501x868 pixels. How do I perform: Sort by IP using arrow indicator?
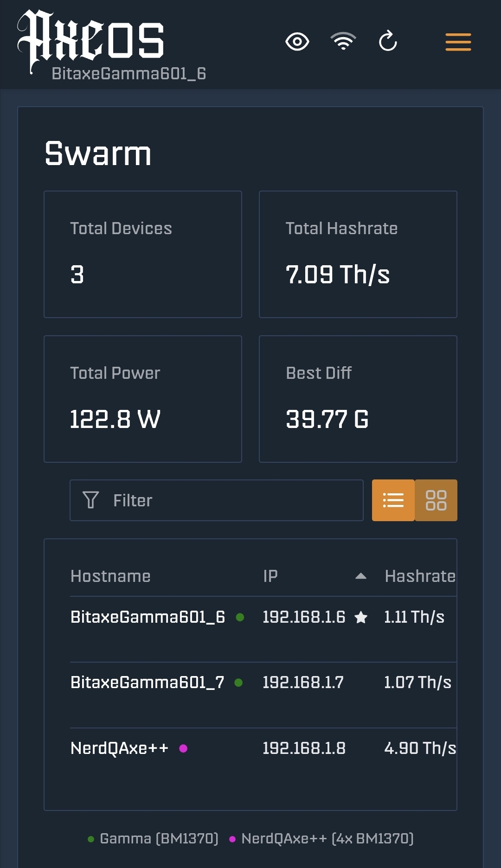click(x=360, y=576)
